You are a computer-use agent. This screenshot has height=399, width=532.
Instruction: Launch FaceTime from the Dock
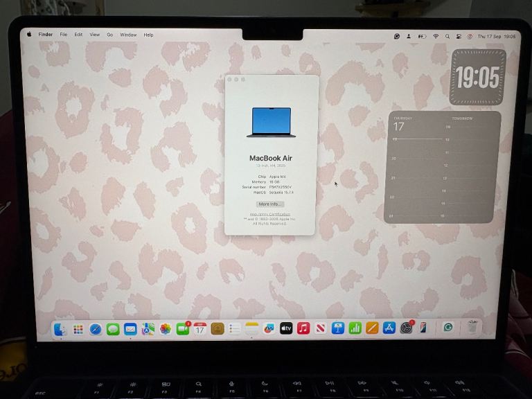(x=183, y=328)
